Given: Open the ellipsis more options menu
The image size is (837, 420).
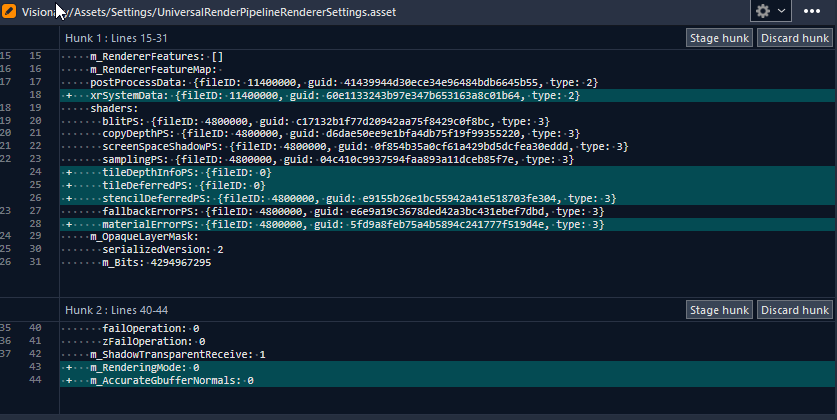Looking at the screenshot, I should [811, 11].
